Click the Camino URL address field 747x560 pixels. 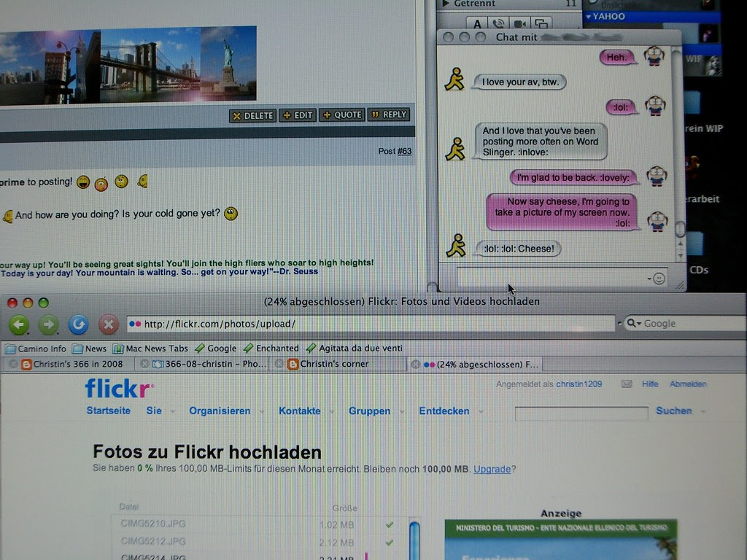[x=371, y=324]
